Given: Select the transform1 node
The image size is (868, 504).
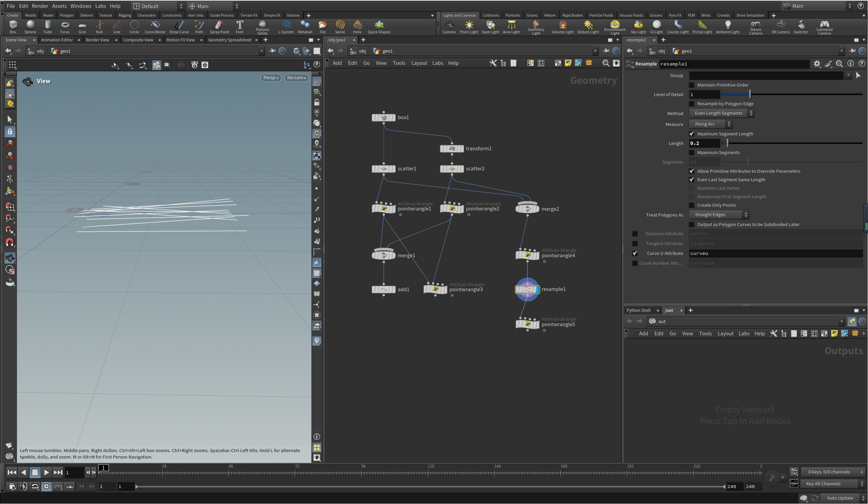Looking at the screenshot, I should 452,149.
